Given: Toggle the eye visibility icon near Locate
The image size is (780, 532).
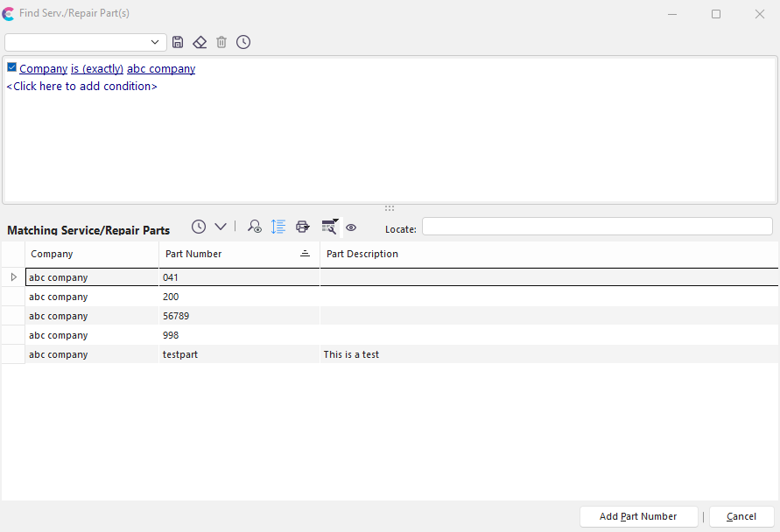Looking at the screenshot, I should (351, 227).
